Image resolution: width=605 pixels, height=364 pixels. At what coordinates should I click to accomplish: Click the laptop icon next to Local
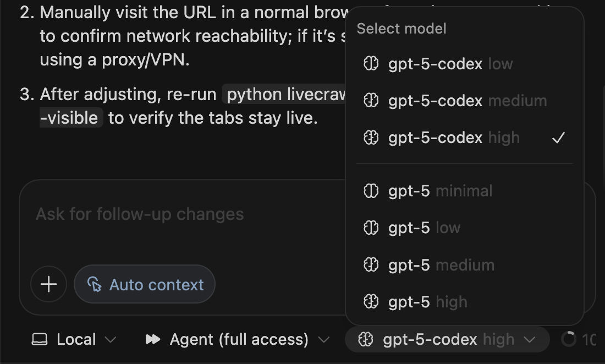point(40,339)
